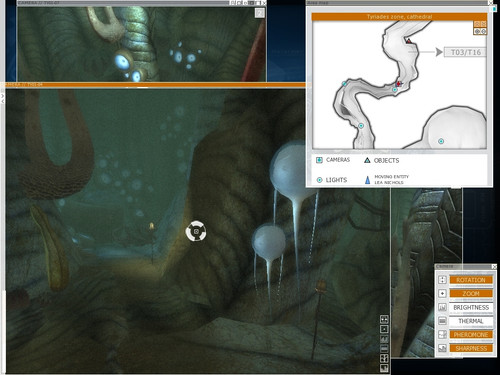Click the pheromone icon in Camera panel
The width and height of the screenshot is (500, 375).
442,334
